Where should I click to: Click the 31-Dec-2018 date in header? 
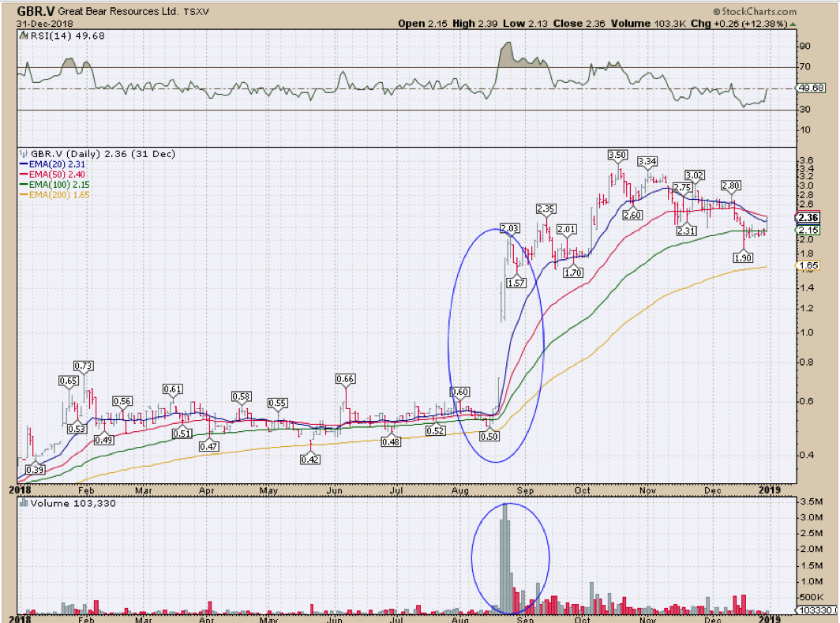[x=44, y=24]
